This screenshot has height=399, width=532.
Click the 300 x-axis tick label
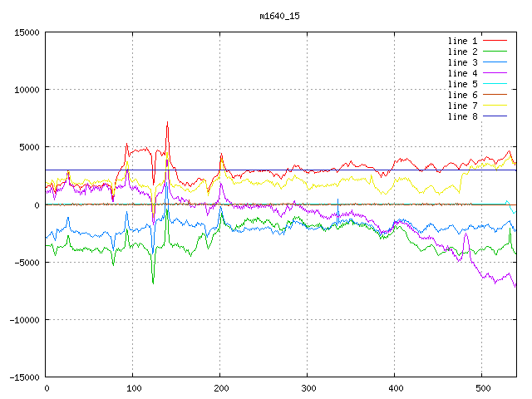(308, 388)
